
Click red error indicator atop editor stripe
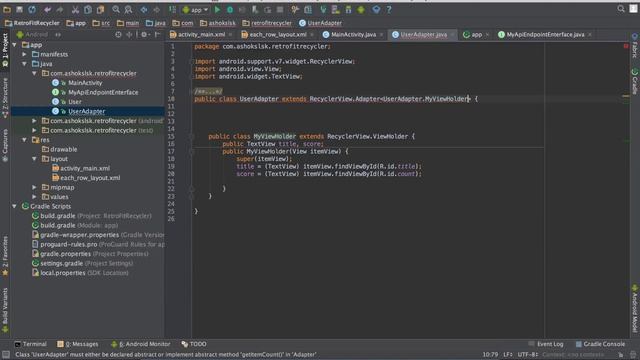(x=626, y=46)
